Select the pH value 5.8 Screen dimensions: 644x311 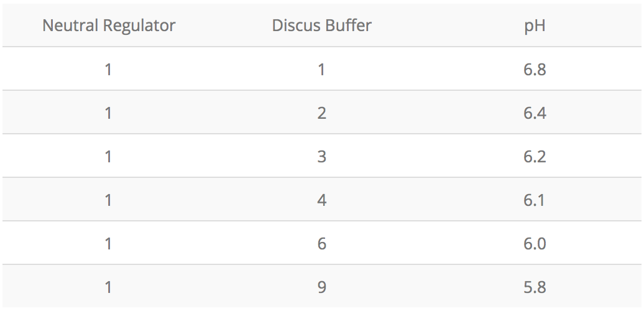coord(535,287)
